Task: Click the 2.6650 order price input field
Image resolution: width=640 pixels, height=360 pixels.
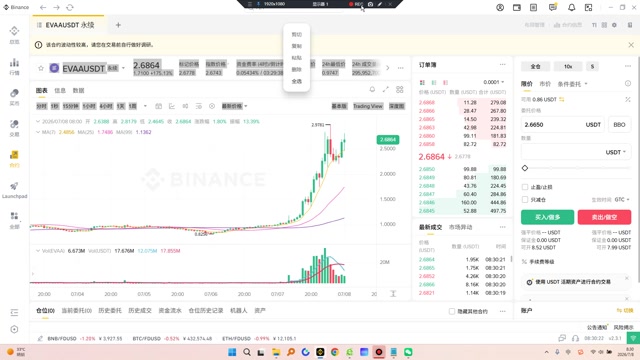Action: click(562, 124)
